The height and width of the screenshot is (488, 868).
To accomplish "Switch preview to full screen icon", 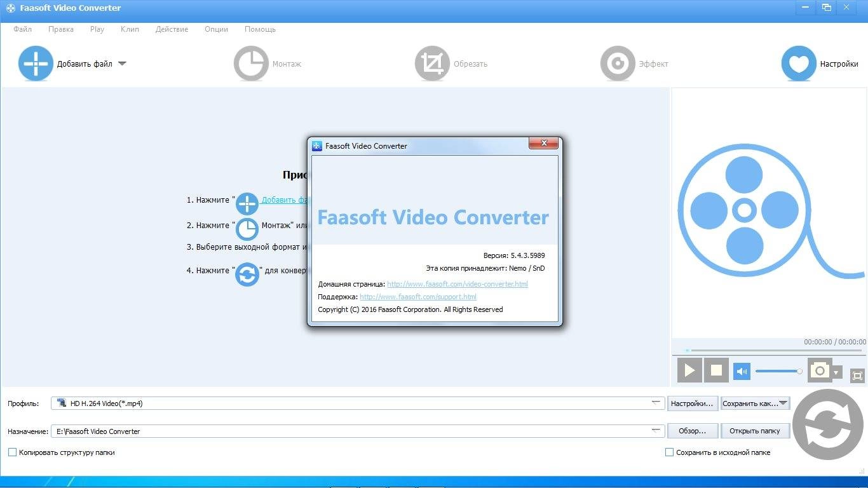I will [x=857, y=376].
